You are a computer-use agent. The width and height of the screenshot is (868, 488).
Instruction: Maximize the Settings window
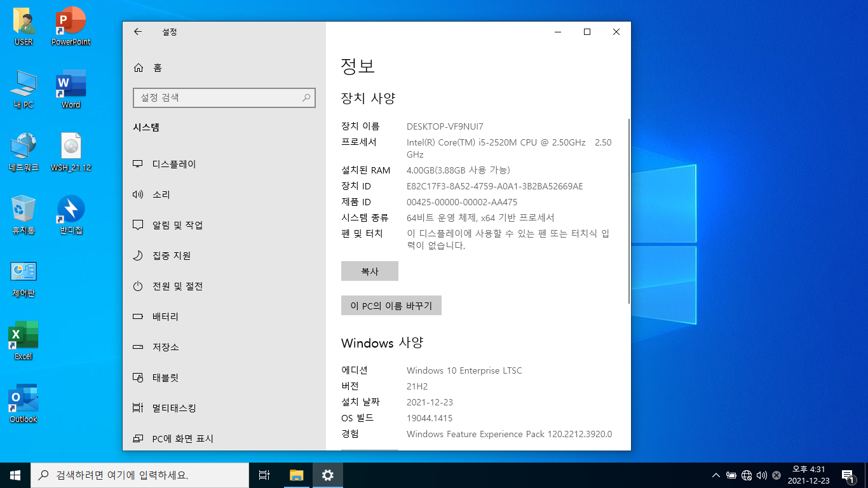[587, 32]
